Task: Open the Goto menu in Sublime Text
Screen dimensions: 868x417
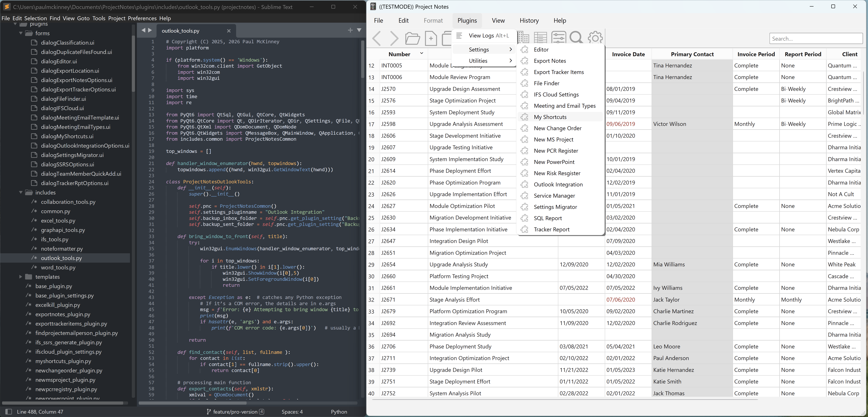Action: coord(83,18)
